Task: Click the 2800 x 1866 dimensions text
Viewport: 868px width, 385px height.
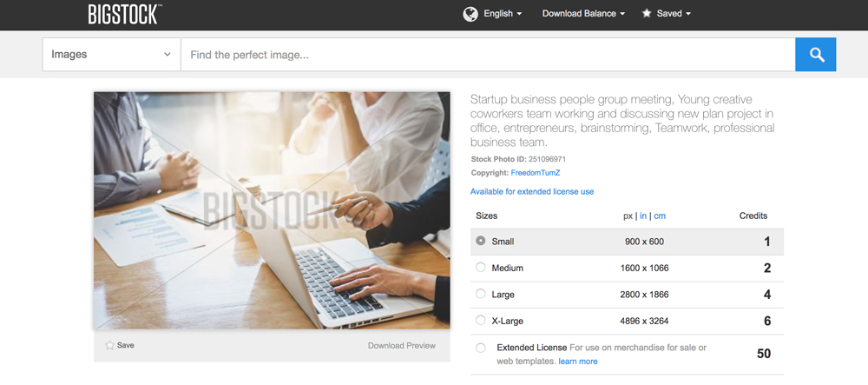Action: tap(644, 295)
